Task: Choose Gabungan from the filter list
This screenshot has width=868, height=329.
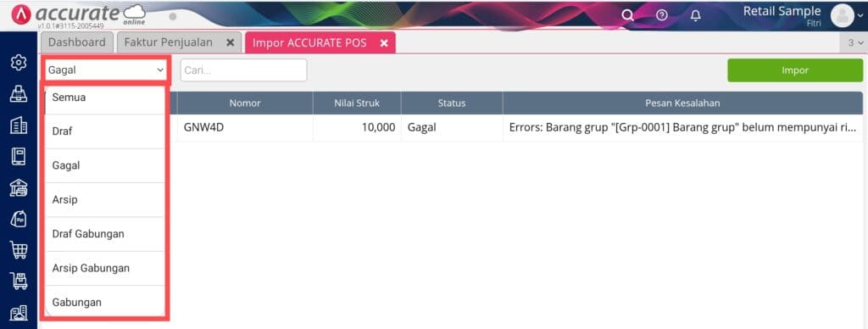Action: [x=104, y=303]
